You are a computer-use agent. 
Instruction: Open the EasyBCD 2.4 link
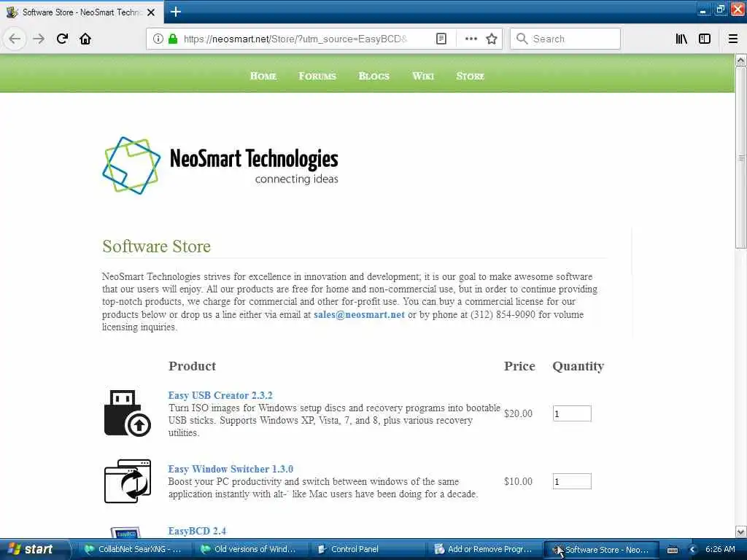click(x=197, y=531)
